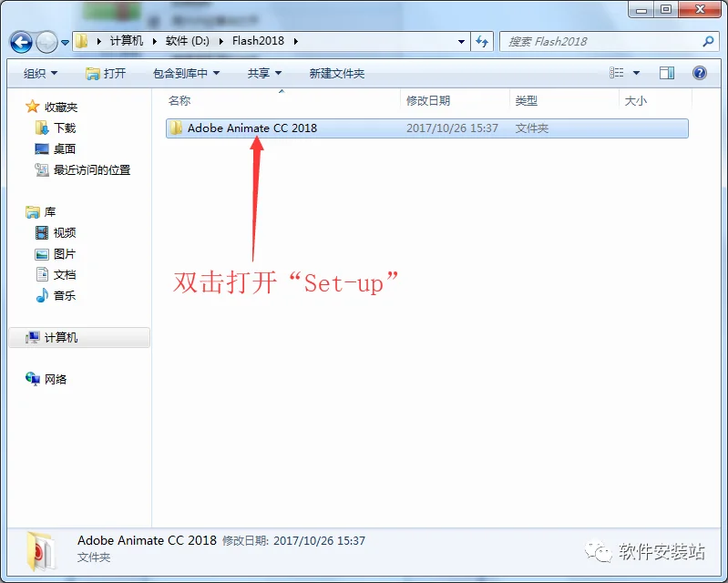Click the 图片 picture icon
728x583 pixels.
pyautogui.click(x=42, y=254)
